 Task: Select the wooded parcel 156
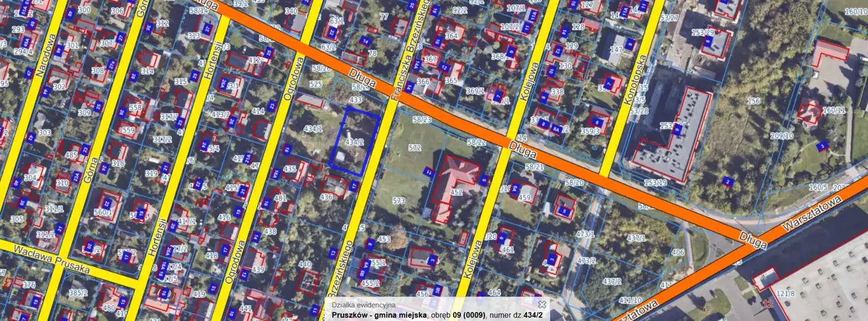pyautogui.click(x=753, y=102)
